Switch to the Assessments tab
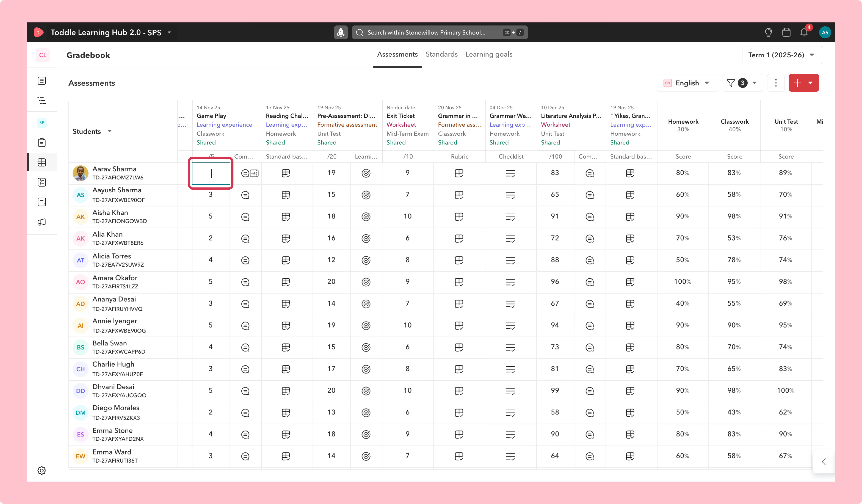The height and width of the screenshot is (504, 862). [397, 54]
